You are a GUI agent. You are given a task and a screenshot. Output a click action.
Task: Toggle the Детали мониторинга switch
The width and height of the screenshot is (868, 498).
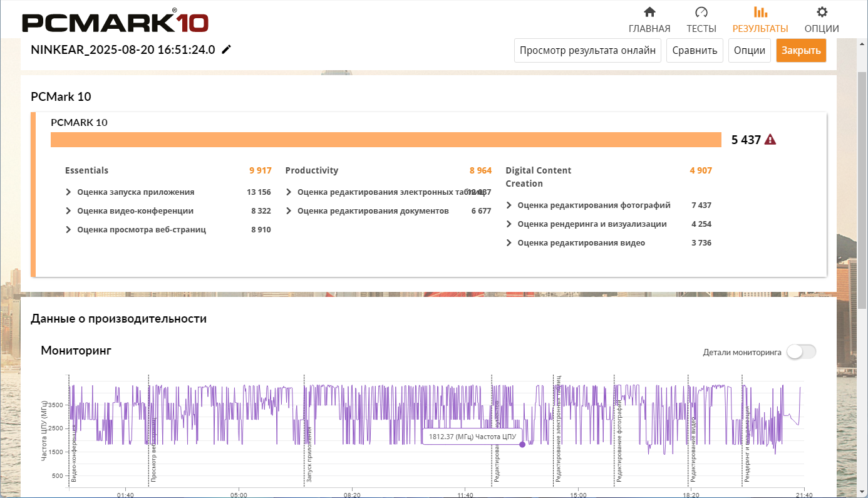[x=802, y=352]
